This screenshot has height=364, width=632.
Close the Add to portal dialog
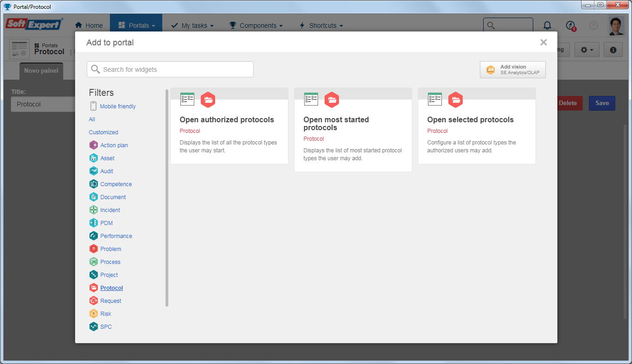click(543, 42)
